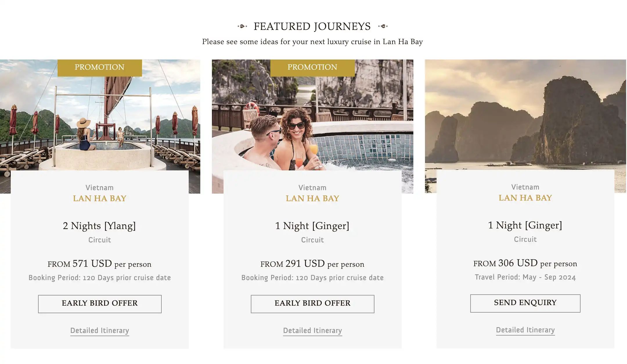The image size is (627, 364).
Task: Click the Lan Ha Bay heading above Send Enquiry card
Action: click(525, 198)
